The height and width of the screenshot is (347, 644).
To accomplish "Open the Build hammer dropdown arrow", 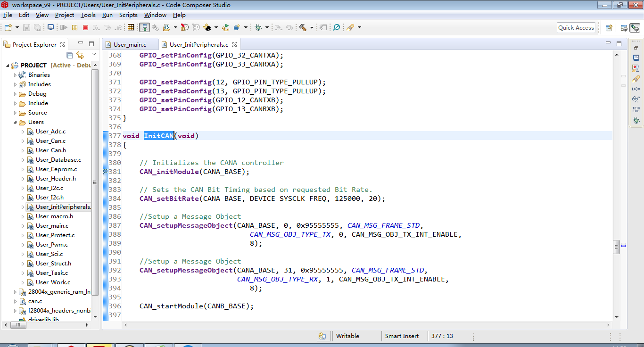I will pos(312,27).
